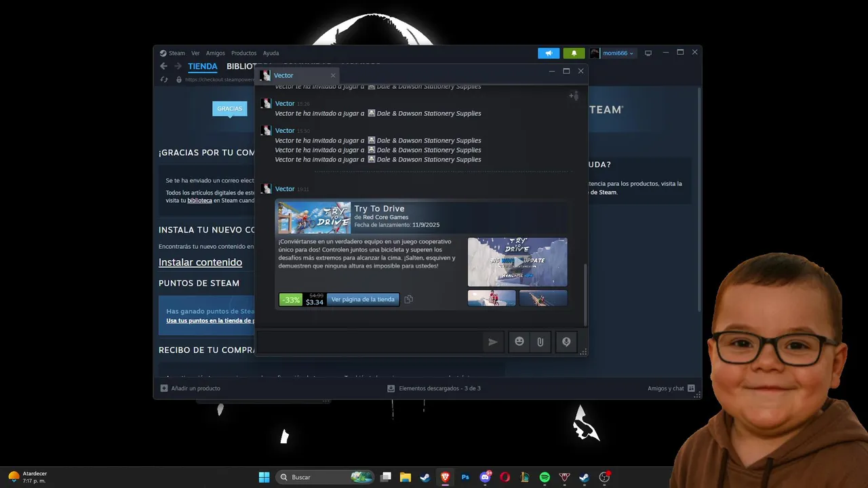This screenshot has height=488, width=868.
Task: Click the chat window vertical scrollbar
Action: coord(585,294)
